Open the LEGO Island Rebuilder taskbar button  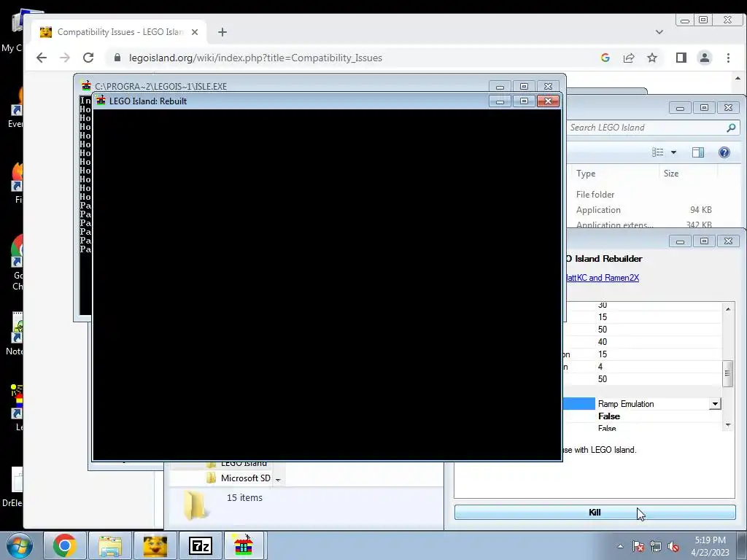(244, 545)
